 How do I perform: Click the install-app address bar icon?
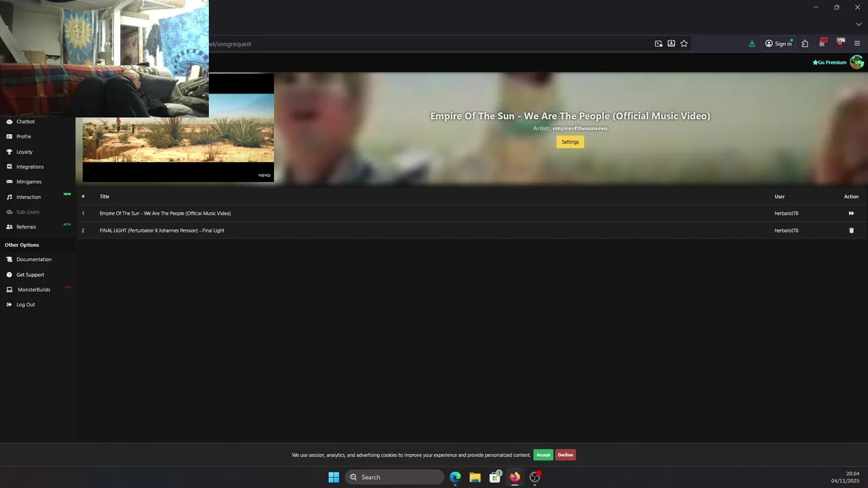(x=671, y=43)
